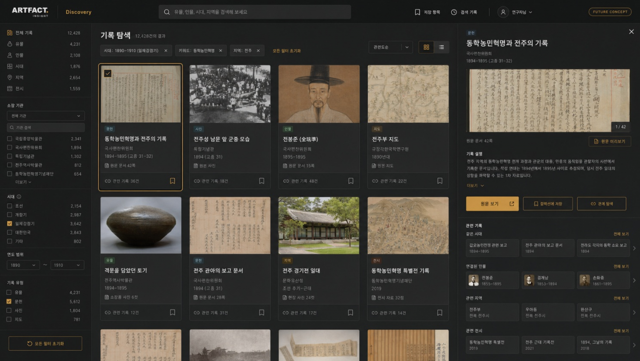Switch to list view layout
640x361 pixels.
(x=442, y=47)
